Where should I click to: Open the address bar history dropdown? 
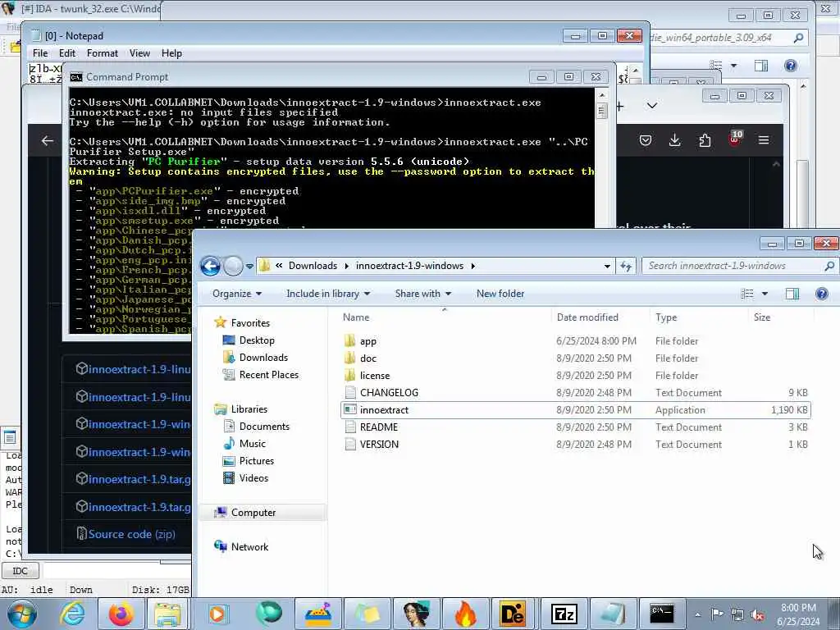[x=607, y=266]
